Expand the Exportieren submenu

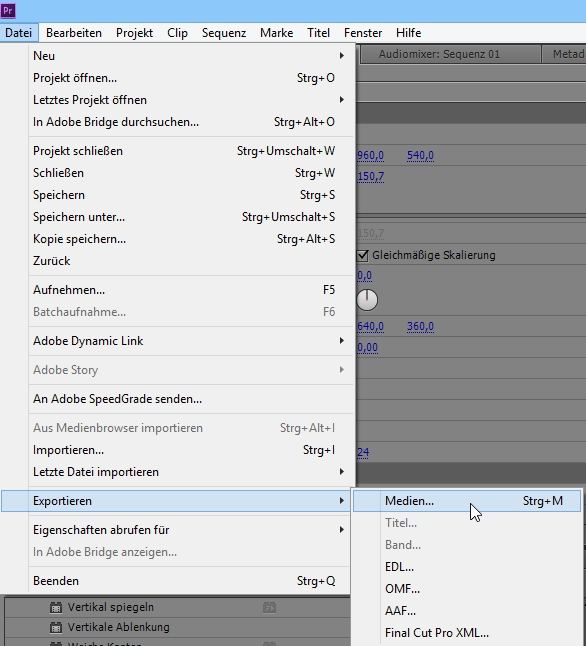click(x=176, y=501)
